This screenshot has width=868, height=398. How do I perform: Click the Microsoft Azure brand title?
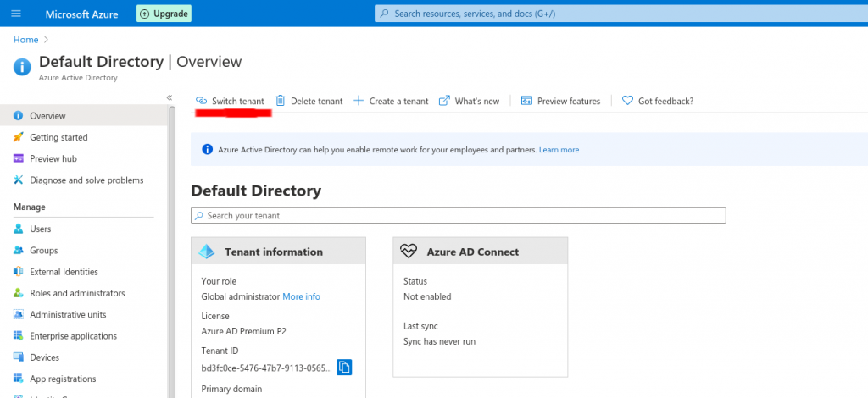tap(82, 14)
